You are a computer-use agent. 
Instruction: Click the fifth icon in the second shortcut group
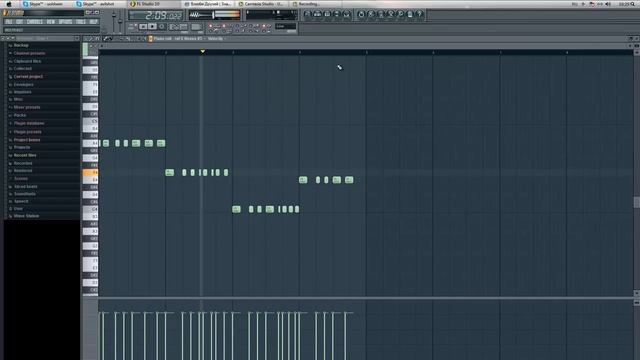point(400,14)
